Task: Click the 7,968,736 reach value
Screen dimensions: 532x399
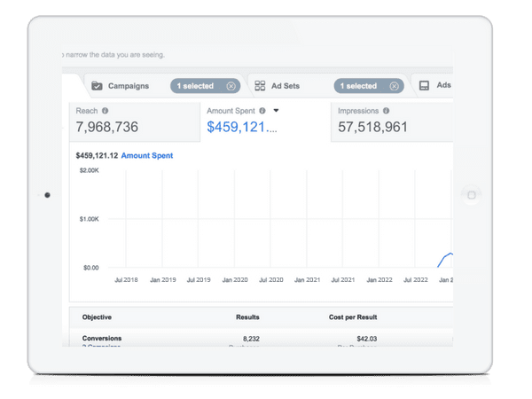Action: point(107,127)
